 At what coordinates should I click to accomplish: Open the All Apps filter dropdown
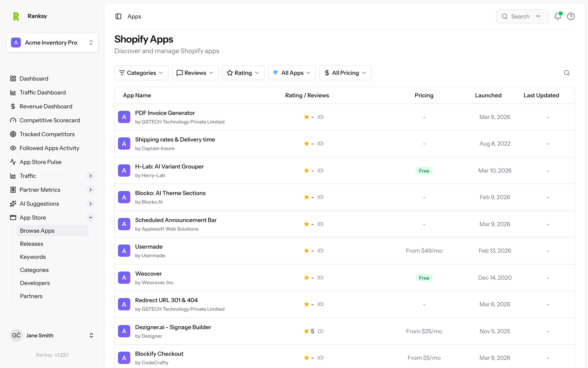tap(292, 73)
